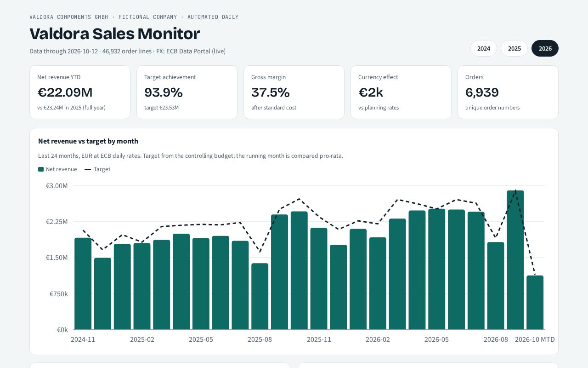The image size is (588, 368).
Task: Click the dashed Target legend marker
Action: (x=88, y=169)
